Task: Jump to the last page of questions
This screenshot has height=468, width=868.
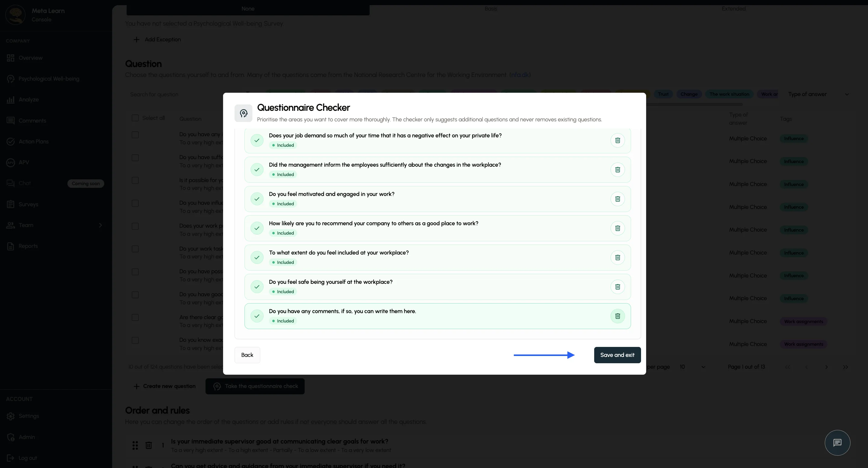Action: coord(845,367)
